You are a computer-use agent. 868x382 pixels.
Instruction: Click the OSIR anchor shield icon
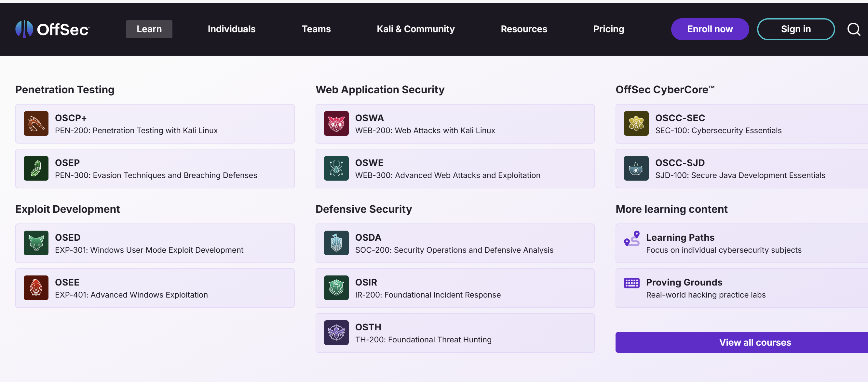pyautogui.click(x=336, y=288)
